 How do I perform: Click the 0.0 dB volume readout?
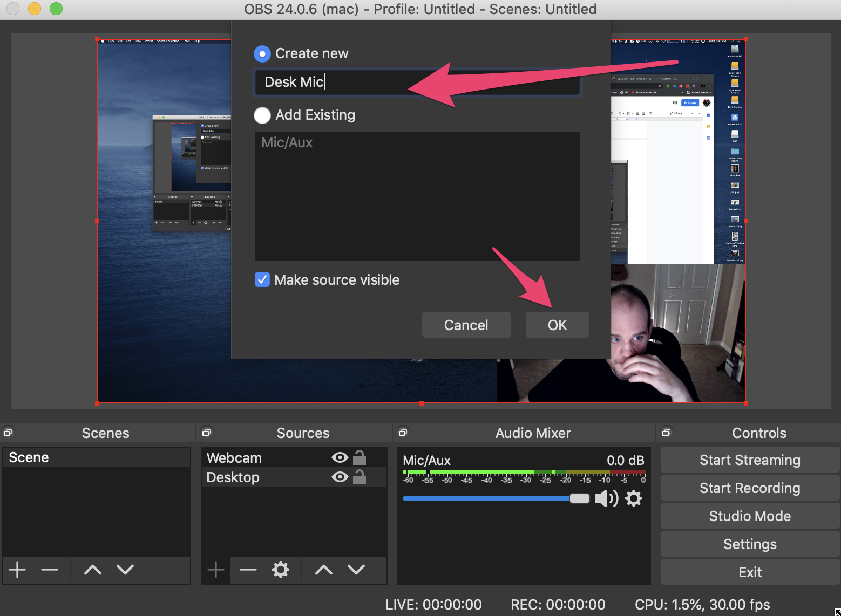pyautogui.click(x=626, y=460)
